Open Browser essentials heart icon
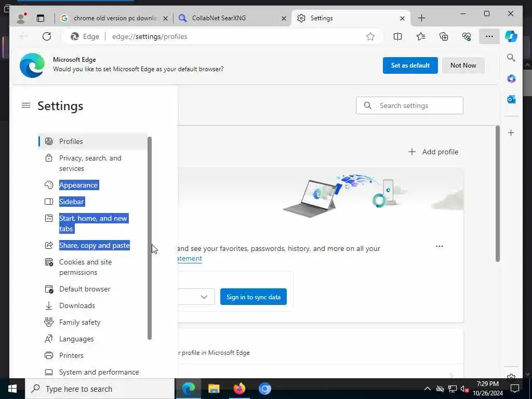This screenshot has width=532, height=399. (467, 36)
